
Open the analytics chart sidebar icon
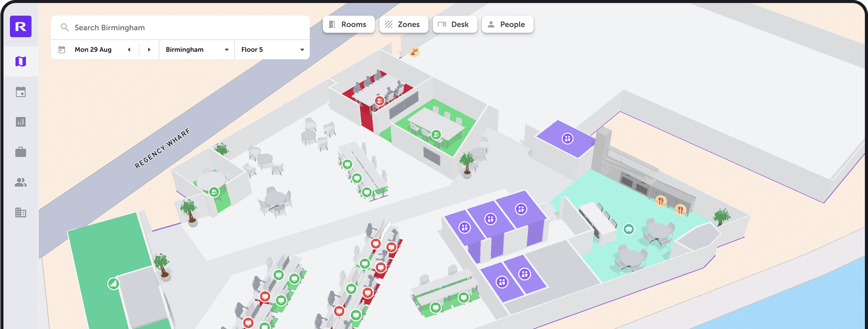pyautogui.click(x=21, y=122)
